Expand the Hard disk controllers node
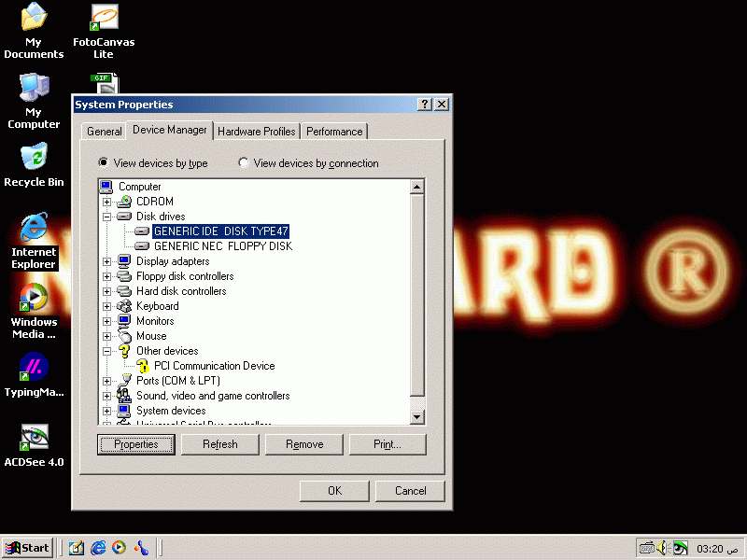 [x=106, y=291]
